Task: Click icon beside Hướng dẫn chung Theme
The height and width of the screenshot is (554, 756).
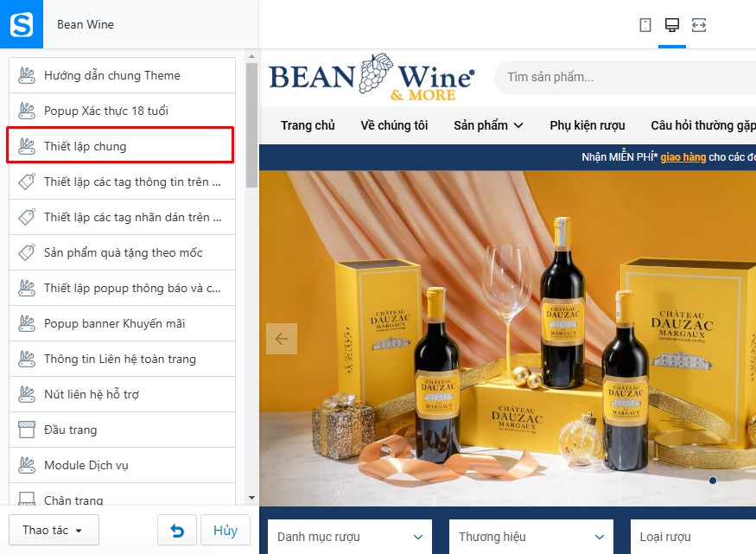Action: point(27,75)
